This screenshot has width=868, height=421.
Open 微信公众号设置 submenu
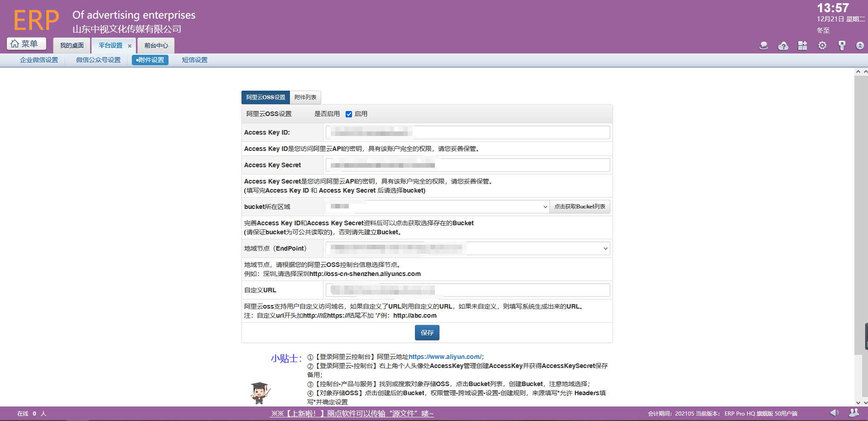pos(98,60)
